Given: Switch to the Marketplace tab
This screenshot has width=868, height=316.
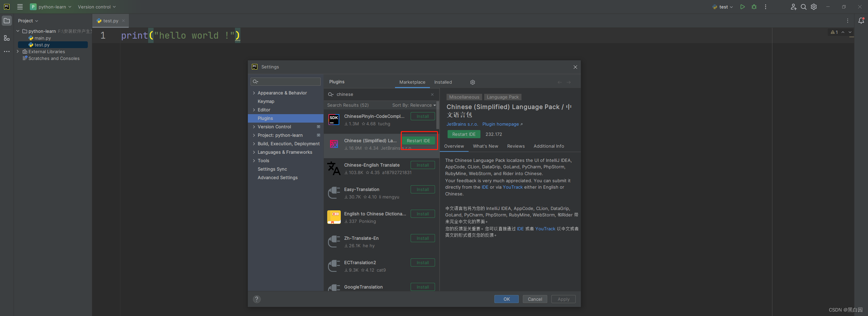Looking at the screenshot, I should (412, 82).
